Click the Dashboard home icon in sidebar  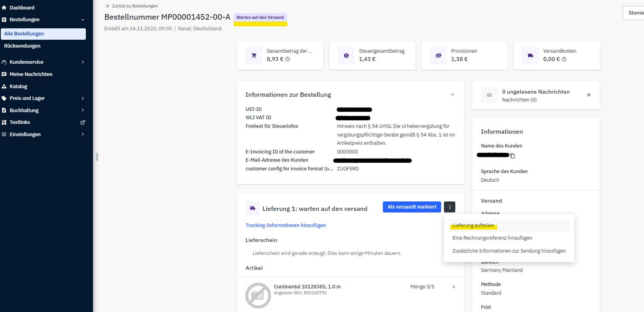click(x=4, y=7)
